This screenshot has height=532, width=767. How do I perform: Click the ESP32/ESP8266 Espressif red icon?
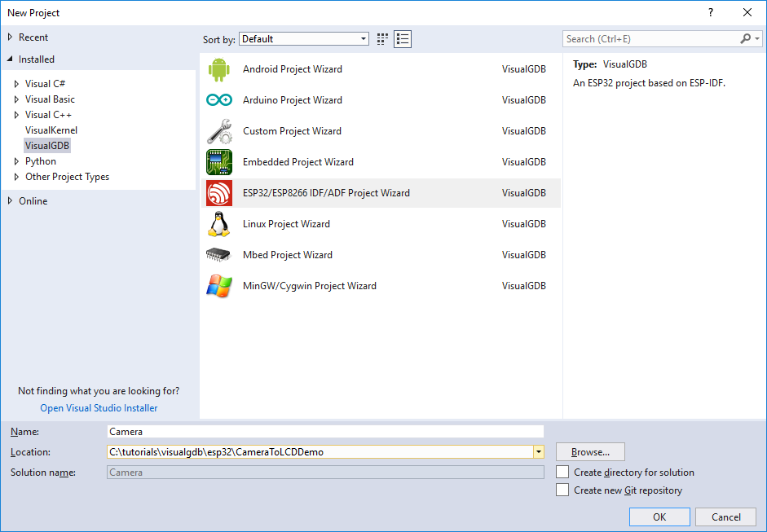click(218, 193)
